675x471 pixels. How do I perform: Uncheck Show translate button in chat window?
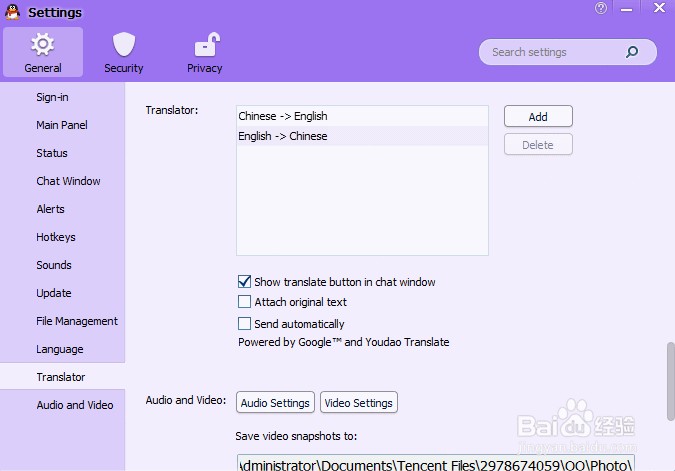(x=244, y=282)
